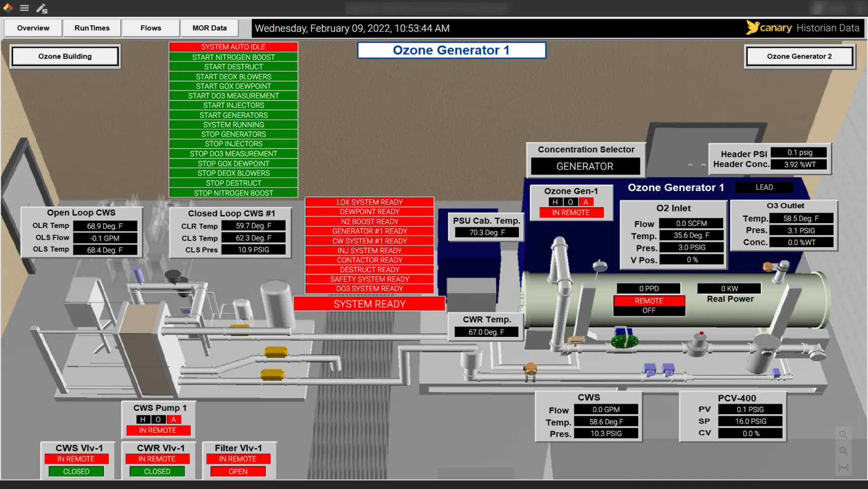Screen dimensions: 868x489
Task: Click the red SYSTEM READY indicator
Action: (369, 304)
